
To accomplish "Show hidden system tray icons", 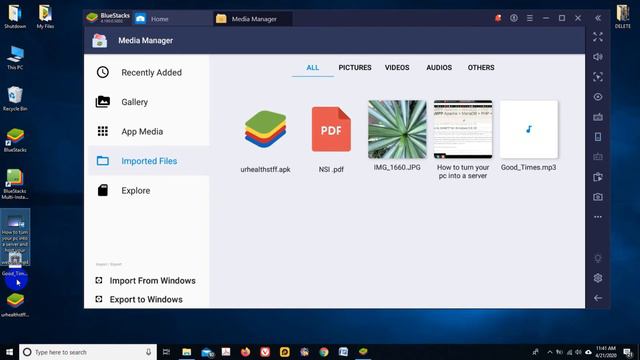I will coord(550,352).
